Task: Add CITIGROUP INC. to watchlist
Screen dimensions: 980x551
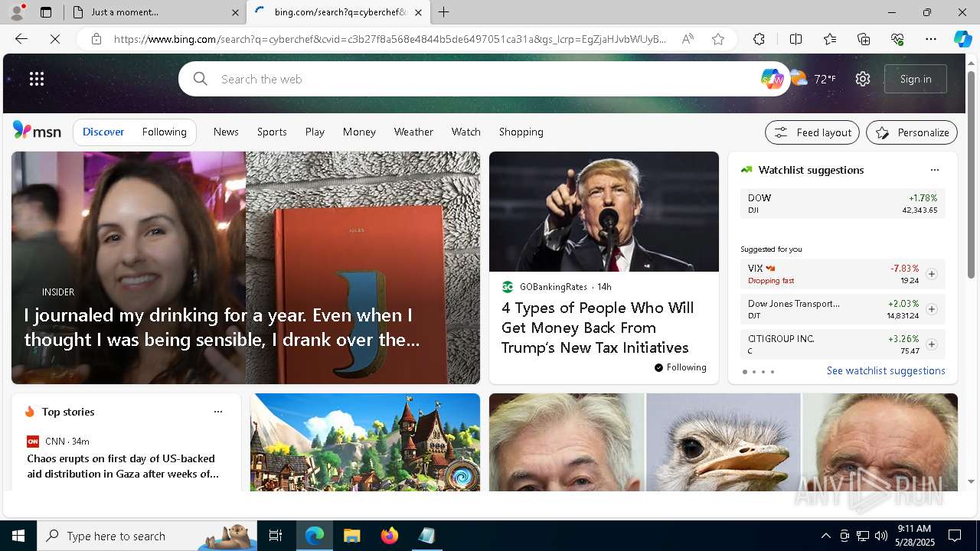Action: tap(931, 344)
